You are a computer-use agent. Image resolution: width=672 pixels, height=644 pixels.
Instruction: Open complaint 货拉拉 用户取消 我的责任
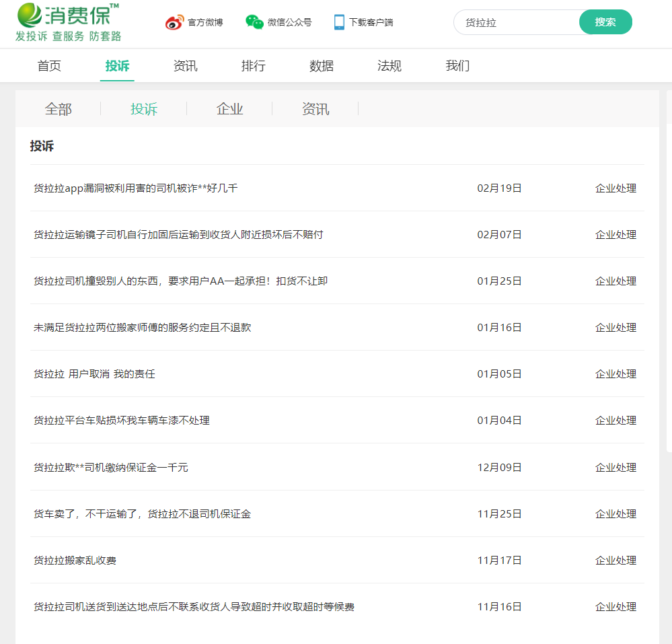click(94, 374)
